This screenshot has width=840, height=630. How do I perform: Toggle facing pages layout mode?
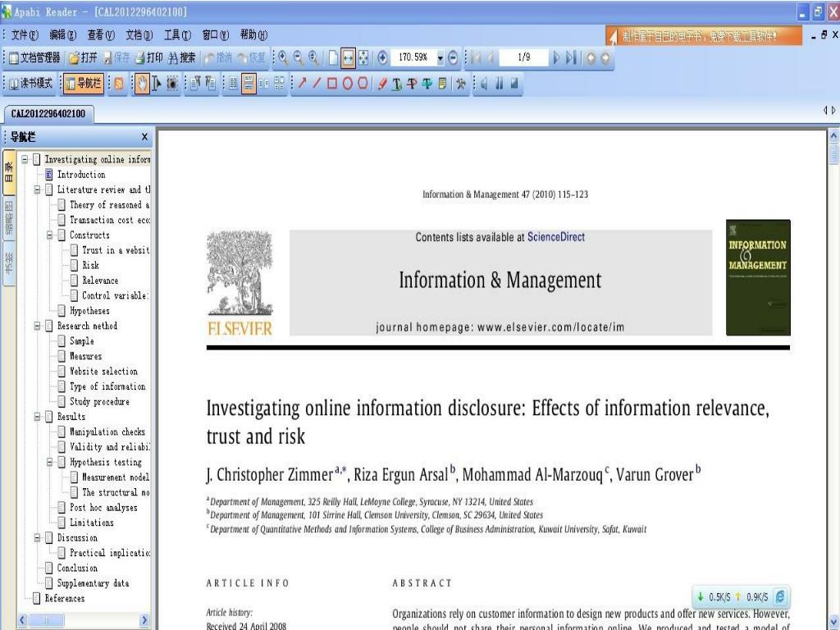click(263, 84)
